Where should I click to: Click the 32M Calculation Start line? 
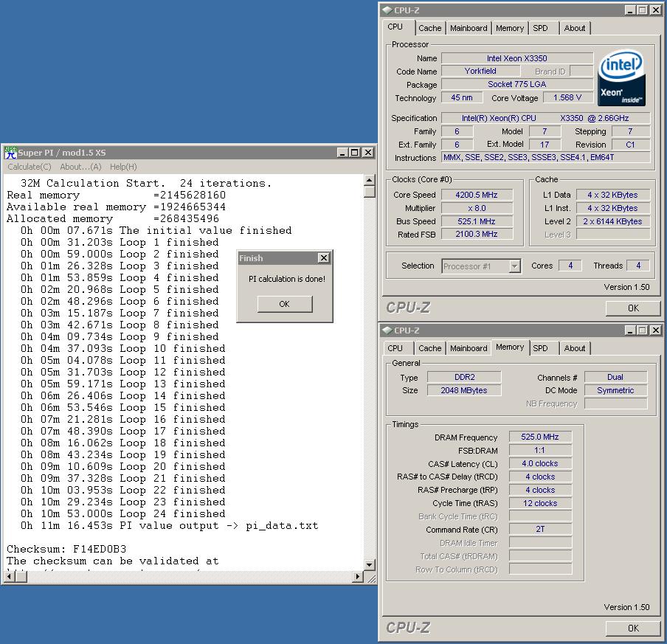click(146, 184)
